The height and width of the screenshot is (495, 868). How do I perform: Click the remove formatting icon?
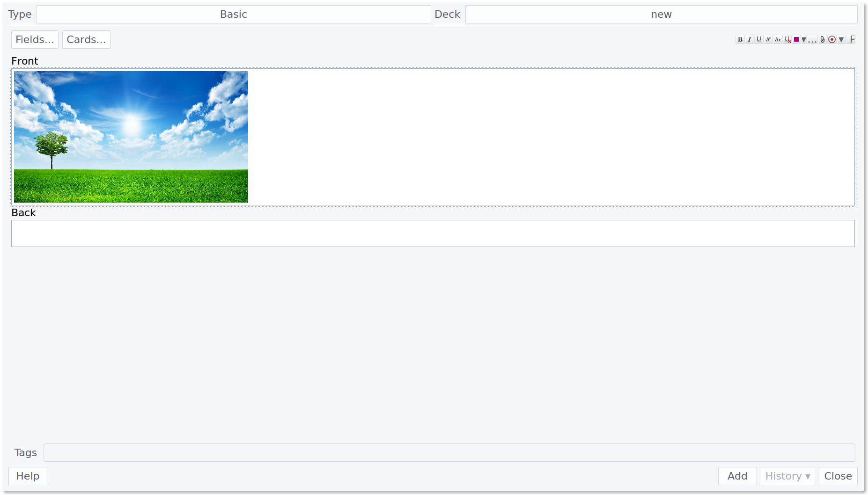coord(787,40)
